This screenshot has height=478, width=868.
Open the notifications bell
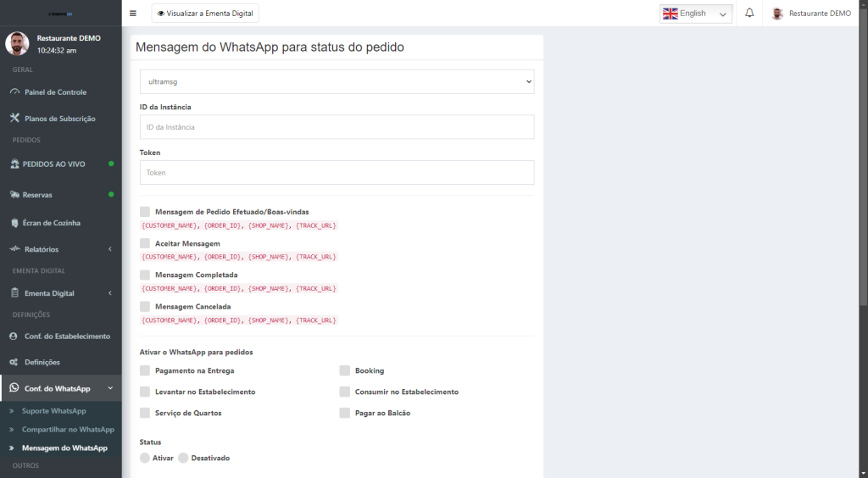tap(749, 14)
